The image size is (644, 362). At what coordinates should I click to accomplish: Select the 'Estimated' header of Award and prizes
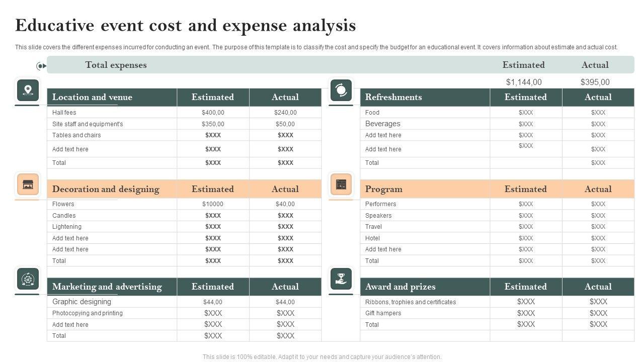[x=526, y=287]
